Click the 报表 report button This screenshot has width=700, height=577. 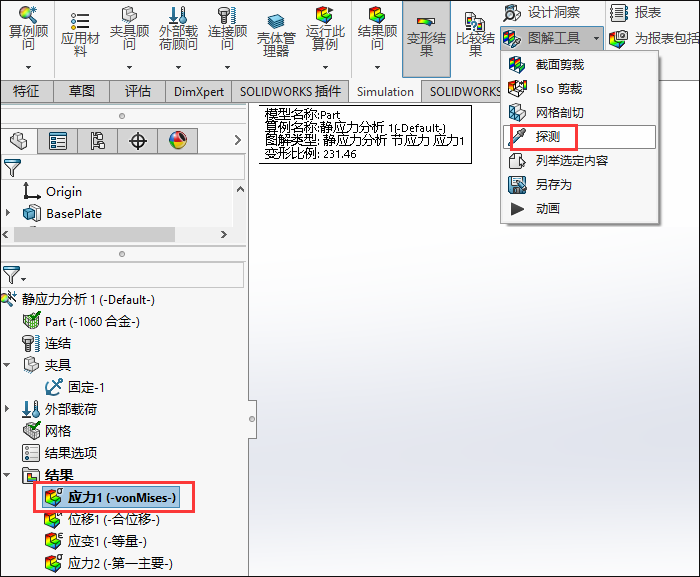(x=635, y=13)
